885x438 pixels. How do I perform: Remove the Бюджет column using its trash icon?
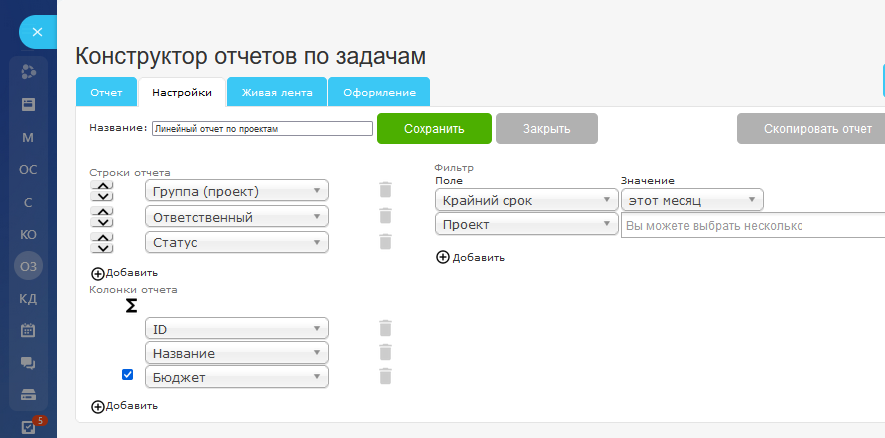pyautogui.click(x=385, y=376)
